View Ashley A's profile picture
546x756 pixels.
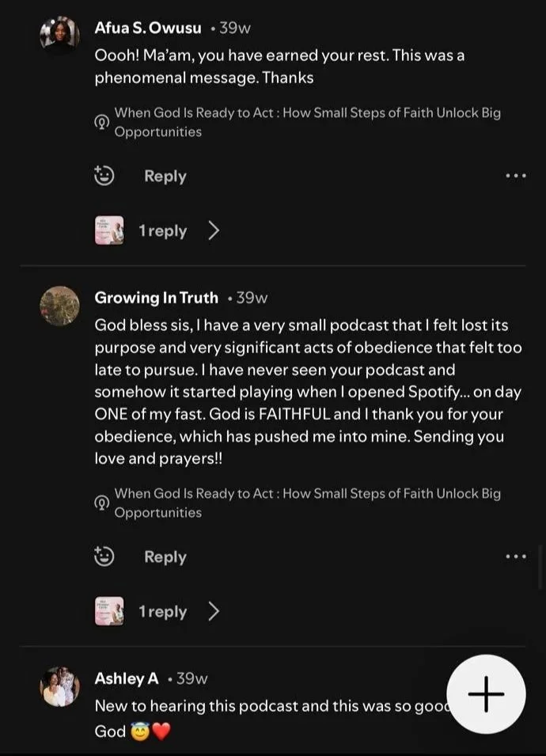[x=60, y=686]
